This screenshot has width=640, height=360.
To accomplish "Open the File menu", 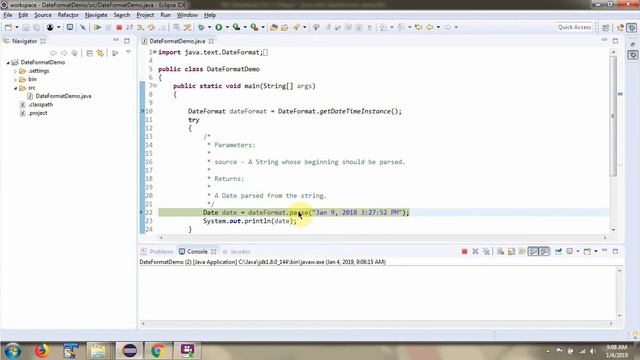I will coord(8,15).
